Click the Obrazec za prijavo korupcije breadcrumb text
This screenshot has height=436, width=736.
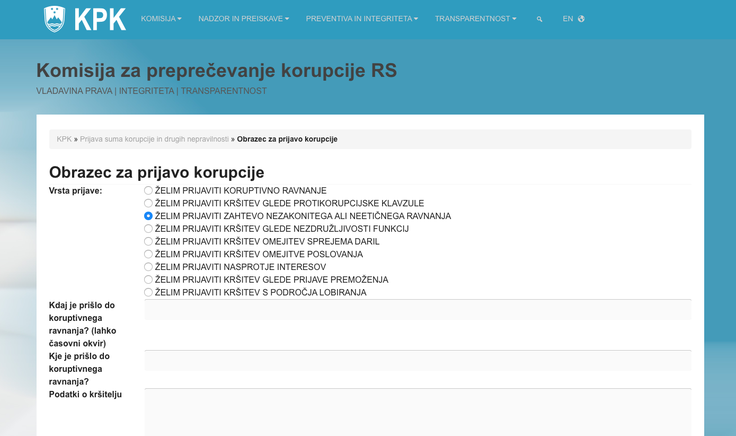click(287, 139)
